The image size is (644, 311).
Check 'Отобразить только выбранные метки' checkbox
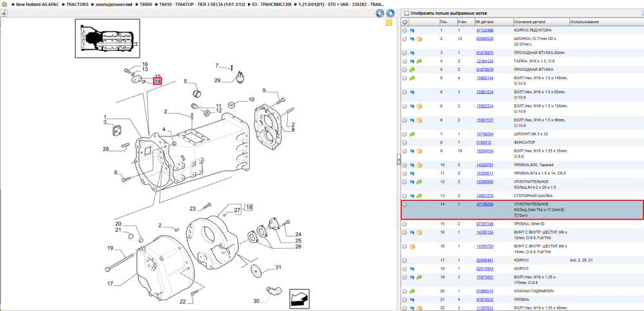[407, 13]
